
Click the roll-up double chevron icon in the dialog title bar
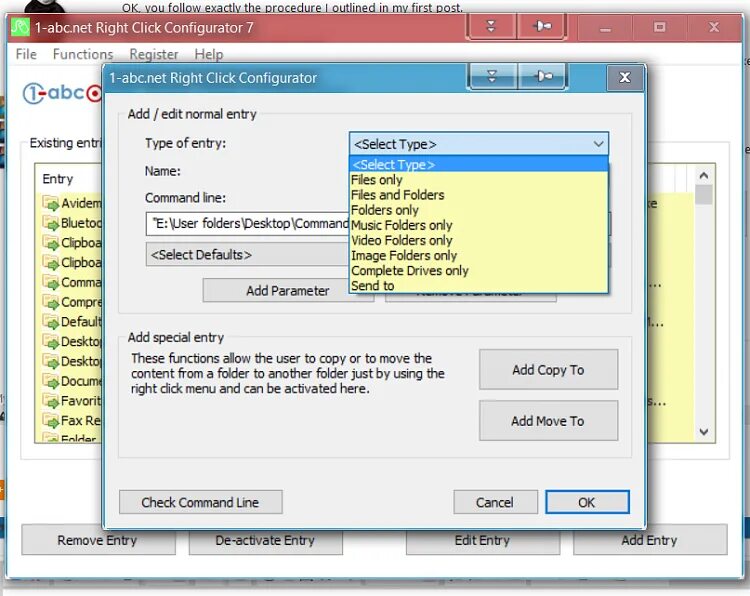pos(492,76)
